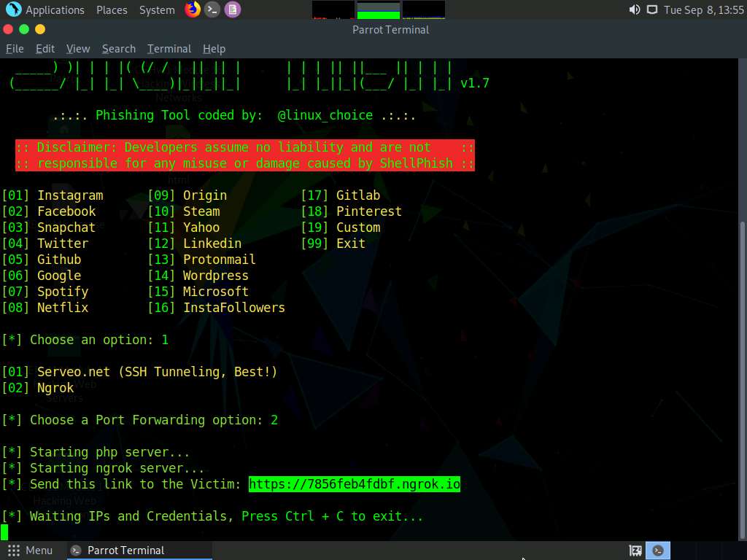747x560 pixels.
Task: Click the yellow window button
Action: pos(40,29)
